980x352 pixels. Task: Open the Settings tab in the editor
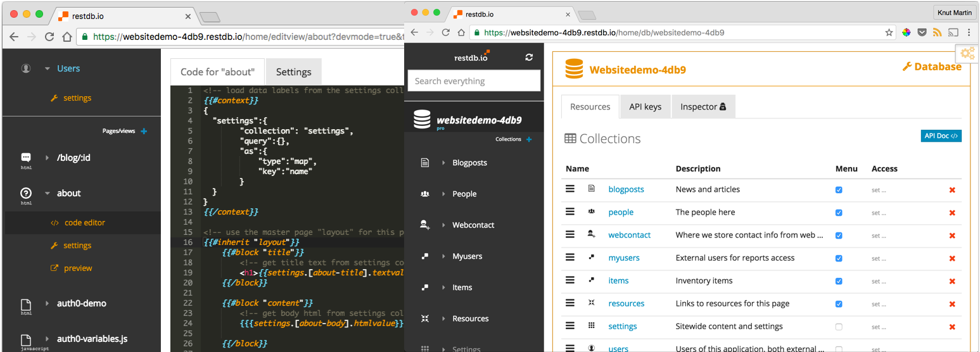click(294, 72)
